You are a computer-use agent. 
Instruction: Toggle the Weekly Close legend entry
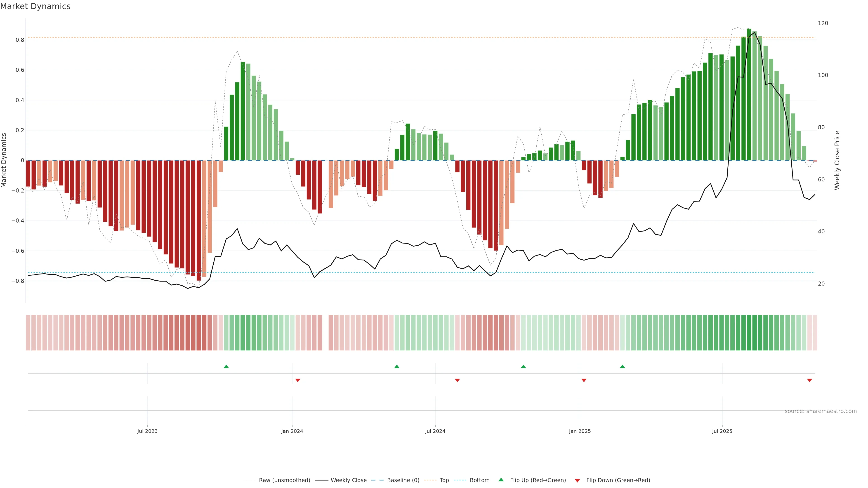[x=348, y=480]
